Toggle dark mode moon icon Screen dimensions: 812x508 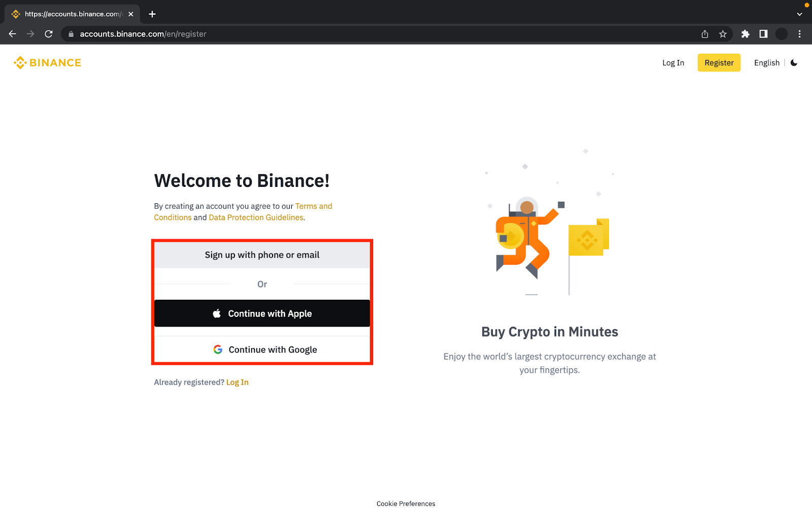tap(794, 62)
